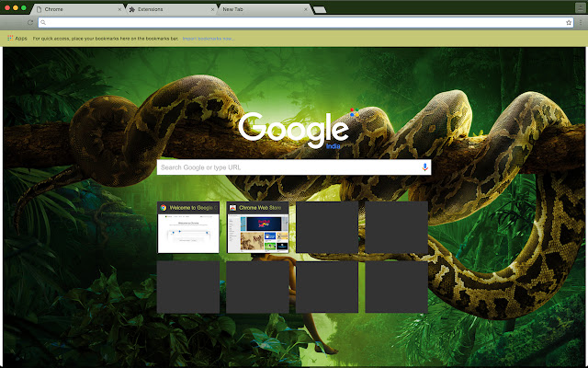Switch to the Extensions tab
This screenshot has height=368, width=588.
[x=172, y=9]
